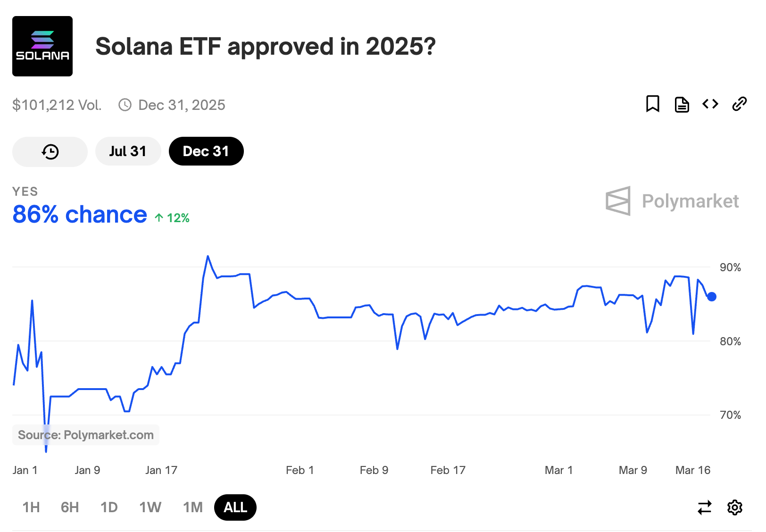
Task: Switch chart range to 1W
Action: pyautogui.click(x=150, y=507)
